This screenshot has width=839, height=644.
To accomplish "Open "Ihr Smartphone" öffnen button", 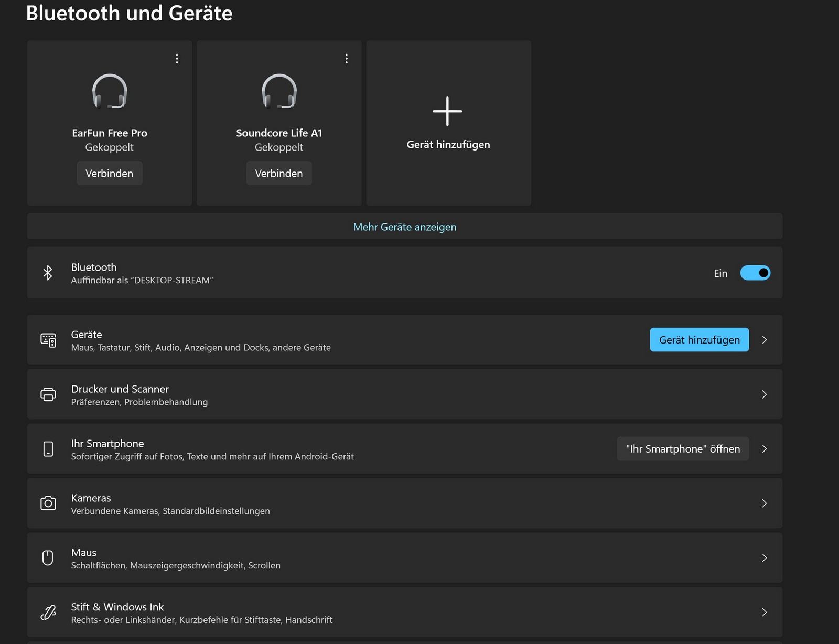I will point(683,449).
